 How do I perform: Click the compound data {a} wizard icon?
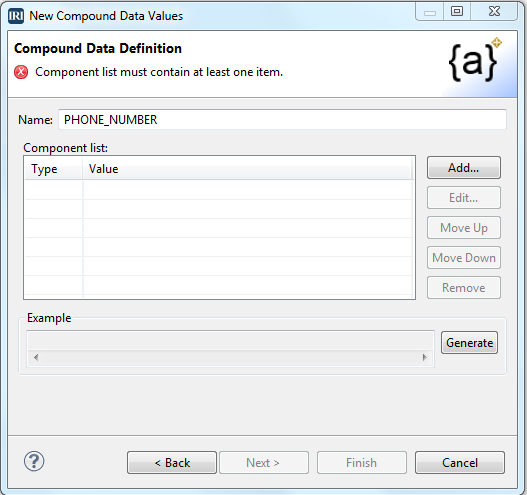pos(475,59)
